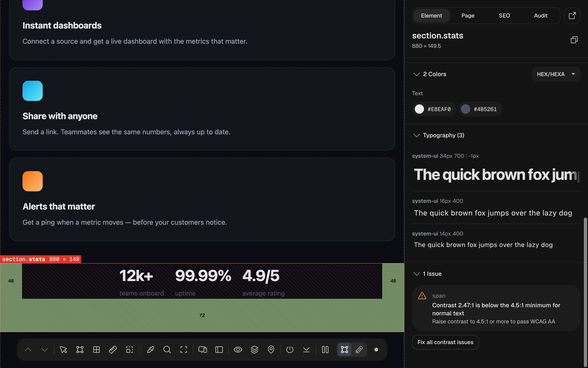The height and width of the screenshot is (368, 588).
Task: Click the up chevron in the bottom toolbar
Action: point(28,350)
